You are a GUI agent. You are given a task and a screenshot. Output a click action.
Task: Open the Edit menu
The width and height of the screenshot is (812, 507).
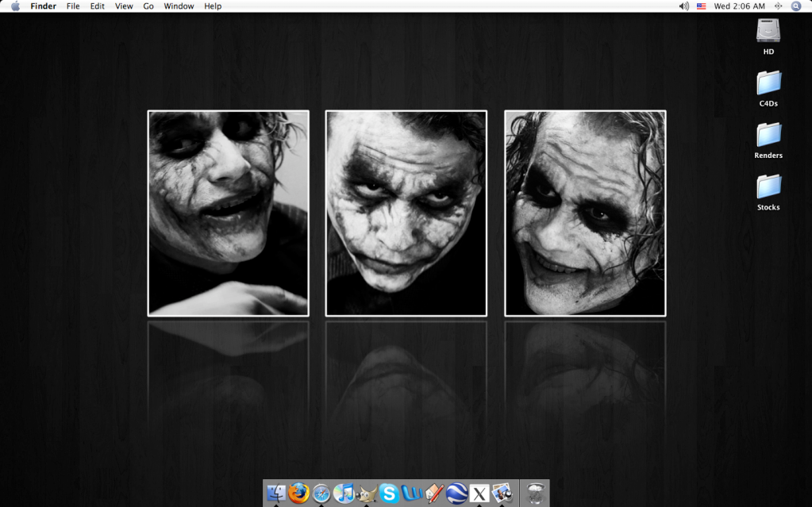tap(98, 6)
